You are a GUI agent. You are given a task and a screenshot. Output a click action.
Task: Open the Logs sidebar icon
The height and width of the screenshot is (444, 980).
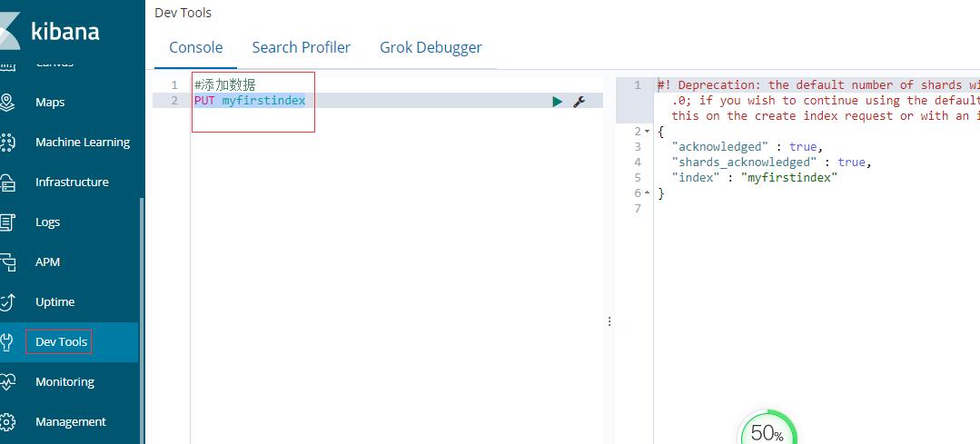(x=6, y=222)
